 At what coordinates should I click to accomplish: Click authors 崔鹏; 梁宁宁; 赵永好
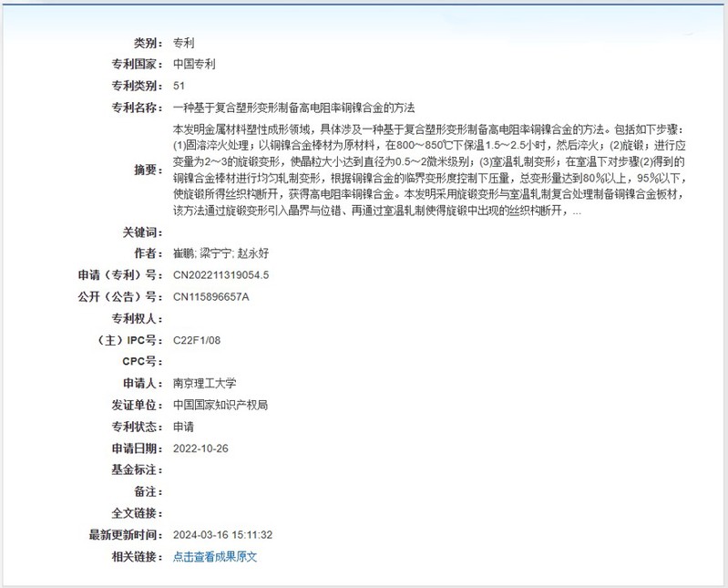(221, 253)
